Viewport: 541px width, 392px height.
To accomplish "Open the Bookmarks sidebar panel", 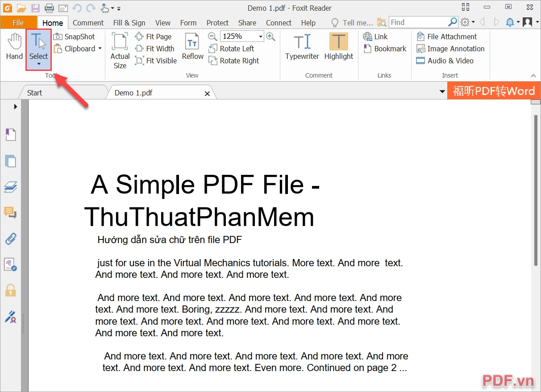I will pyautogui.click(x=10, y=134).
